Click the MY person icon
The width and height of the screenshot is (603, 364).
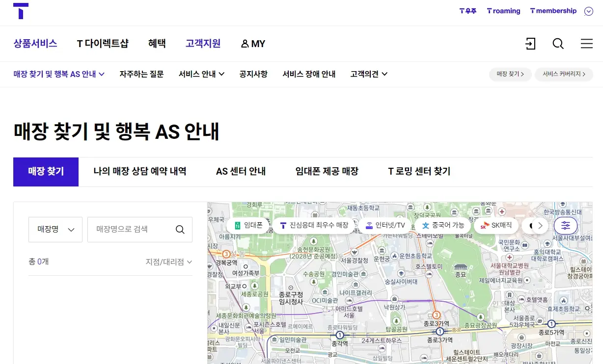(245, 44)
